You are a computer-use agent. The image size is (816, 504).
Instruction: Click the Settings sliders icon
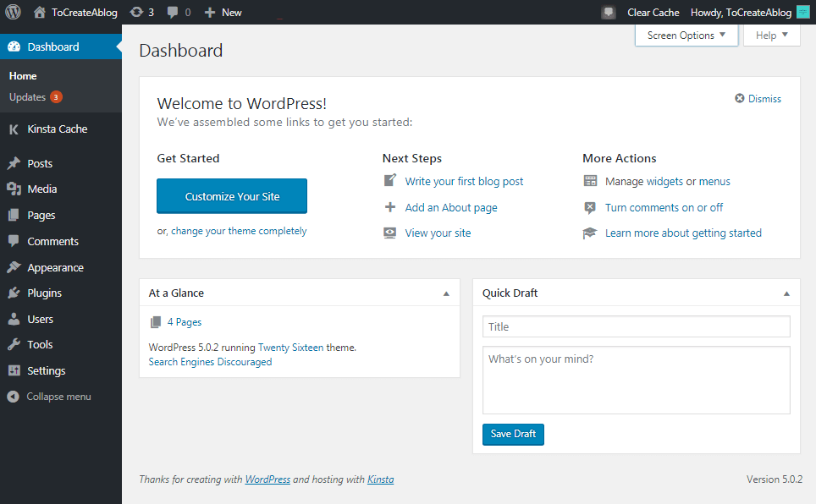tap(14, 370)
